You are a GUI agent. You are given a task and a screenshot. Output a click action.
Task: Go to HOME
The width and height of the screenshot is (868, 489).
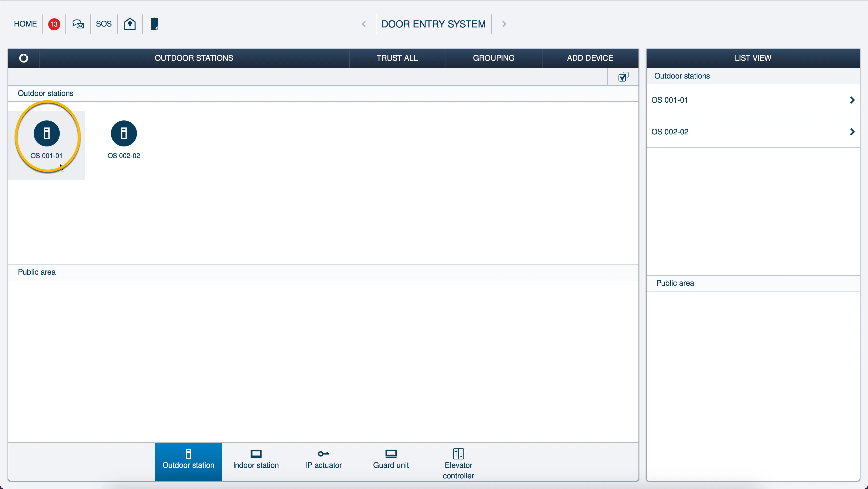[x=25, y=24]
